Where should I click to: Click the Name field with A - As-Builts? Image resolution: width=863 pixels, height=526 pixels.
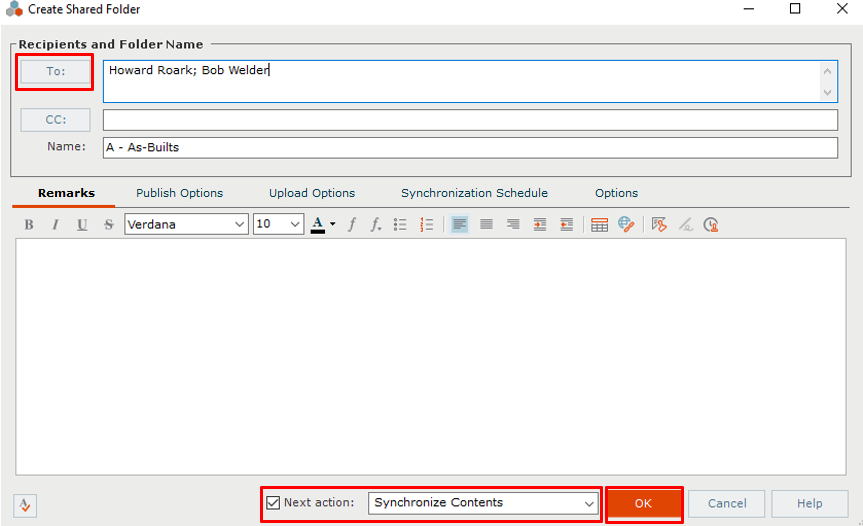(x=471, y=147)
